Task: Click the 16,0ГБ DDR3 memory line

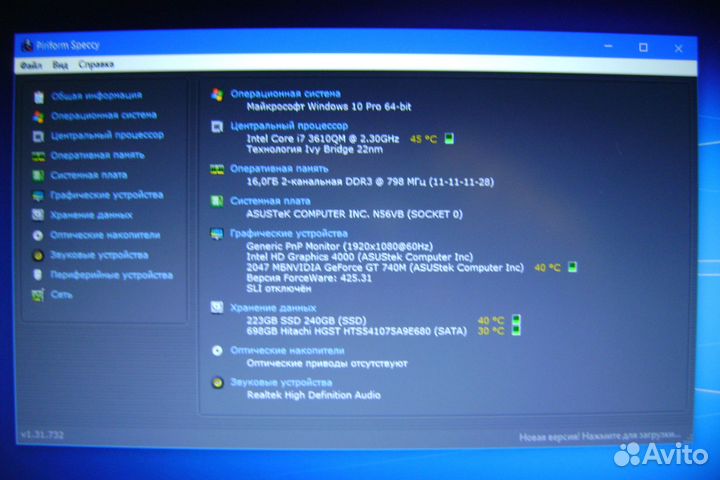Action: pos(370,182)
